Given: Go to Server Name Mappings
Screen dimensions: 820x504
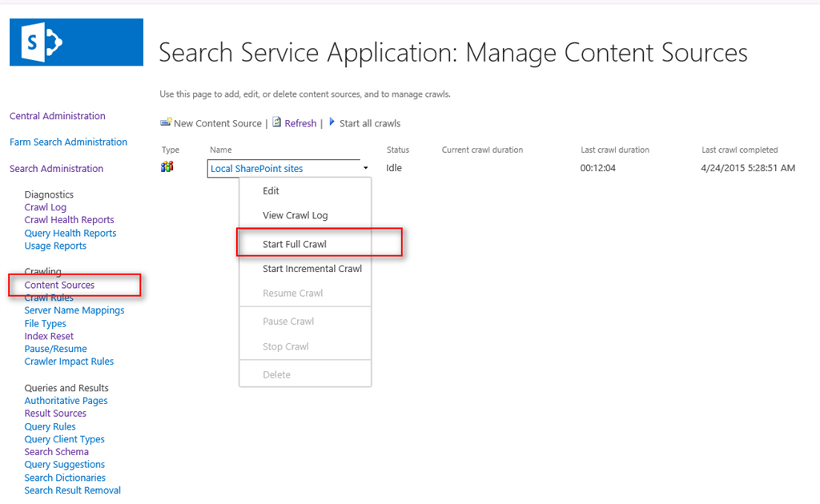Looking at the screenshot, I should [x=74, y=310].
